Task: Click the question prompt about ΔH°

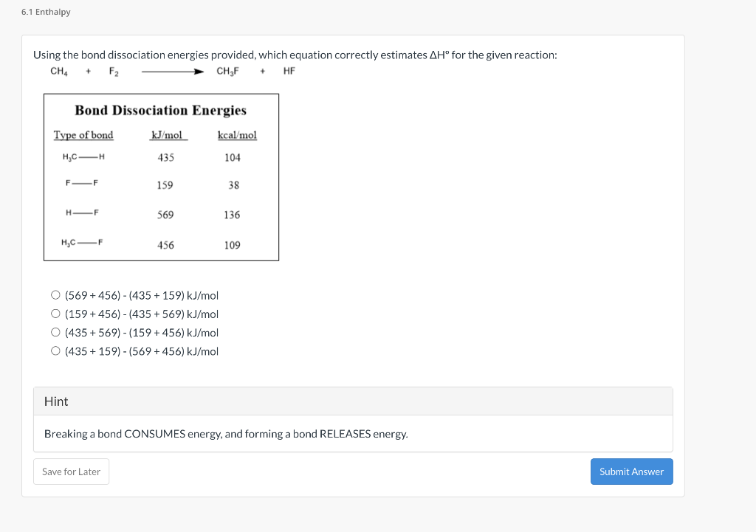Action: pyautogui.click(x=295, y=55)
